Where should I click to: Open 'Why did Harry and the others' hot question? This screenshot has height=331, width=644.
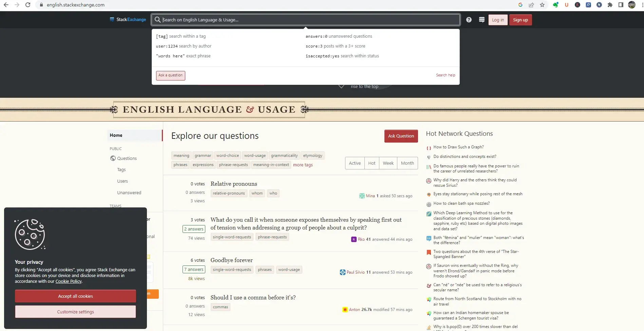pos(475,183)
